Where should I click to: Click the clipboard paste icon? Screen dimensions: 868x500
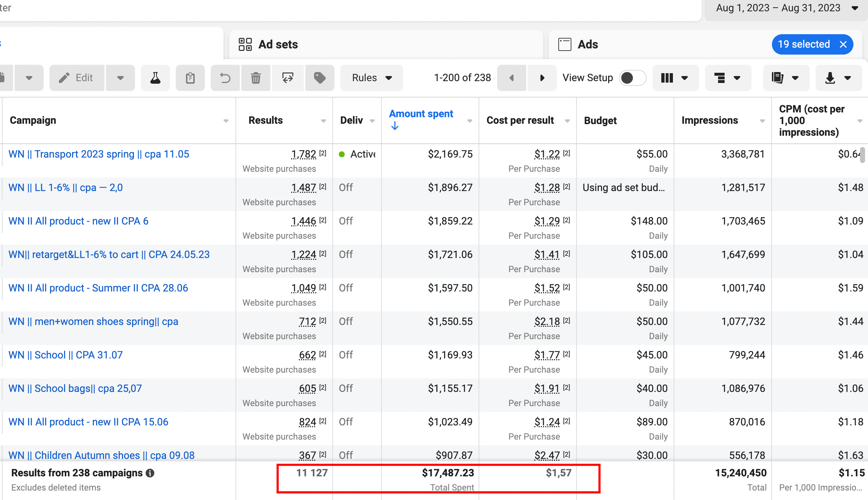[x=190, y=78]
